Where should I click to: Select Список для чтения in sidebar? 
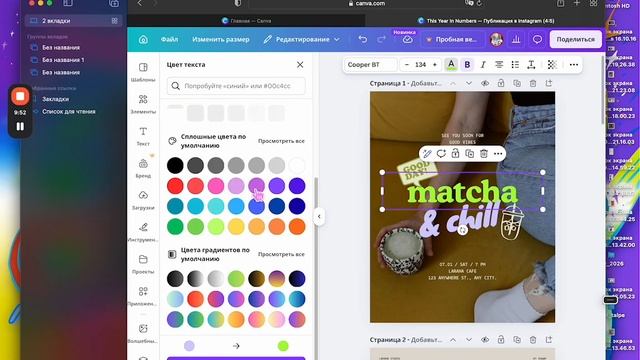[69, 111]
